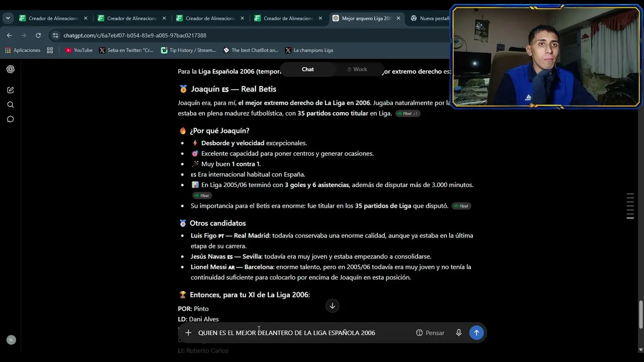Click the Jesús Navas — Sevilla text

[x=226, y=256]
